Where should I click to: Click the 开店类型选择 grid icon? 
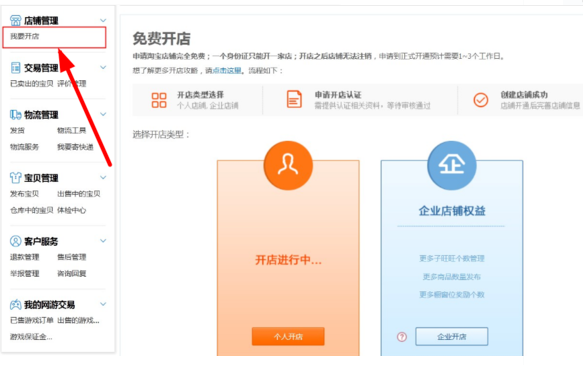(x=159, y=100)
